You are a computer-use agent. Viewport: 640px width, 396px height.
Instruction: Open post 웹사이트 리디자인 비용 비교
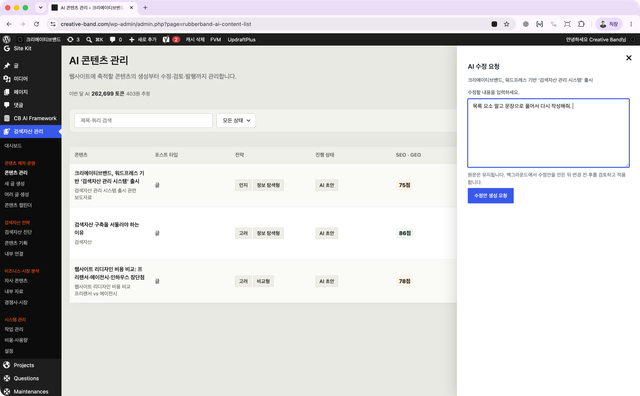click(x=109, y=273)
